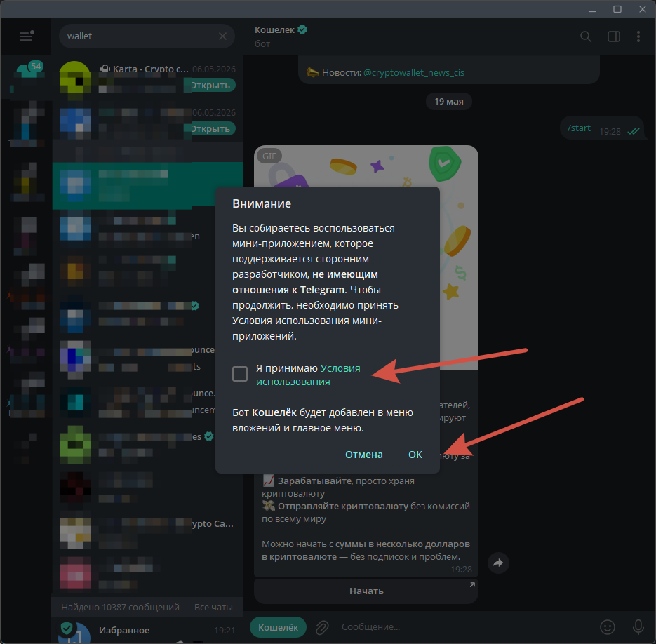Image resolution: width=656 pixels, height=644 pixels.
Task: Confirm the dialog with OK
Action: click(x=415, y=455)
